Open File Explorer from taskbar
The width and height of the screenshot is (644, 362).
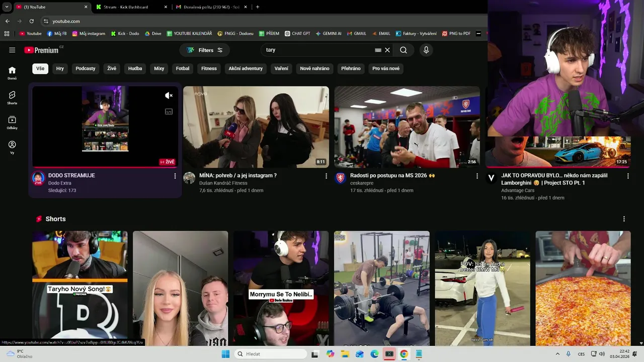tap(345, 354)
